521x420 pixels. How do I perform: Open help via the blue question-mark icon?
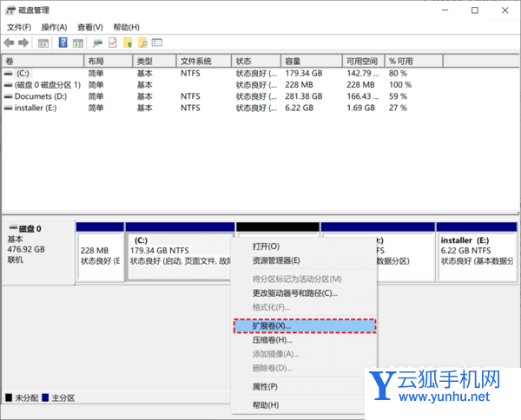(63, 43)
